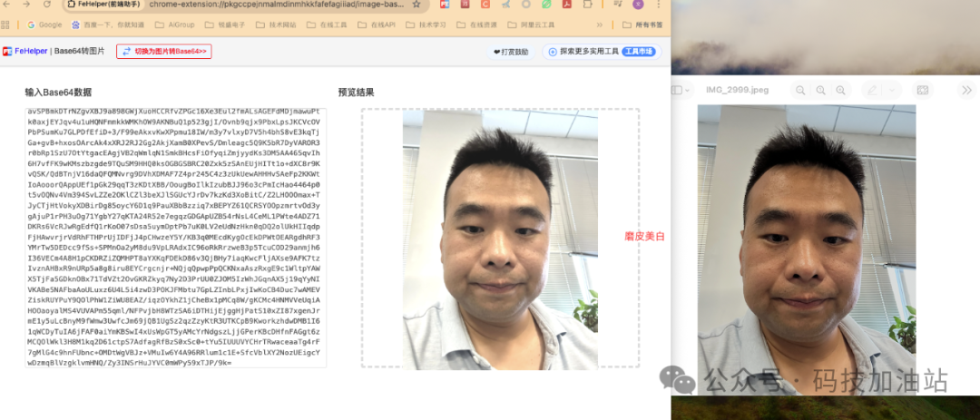Viewport: 980px width, 420px height.
Task: Open the 在线资源 bookmarks folder
Action: [x=477, y=25]
